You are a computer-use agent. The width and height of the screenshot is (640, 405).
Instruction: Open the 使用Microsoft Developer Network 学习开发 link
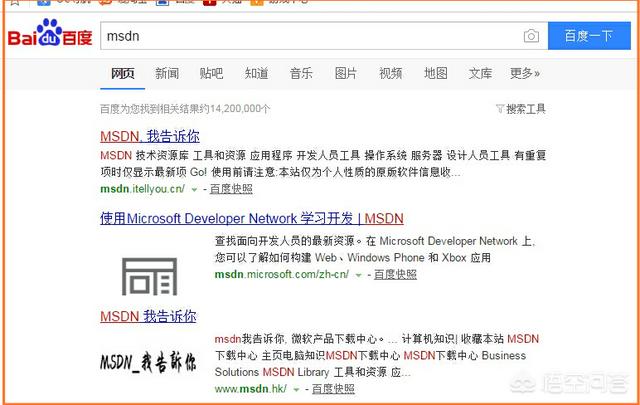pos(252,218)
